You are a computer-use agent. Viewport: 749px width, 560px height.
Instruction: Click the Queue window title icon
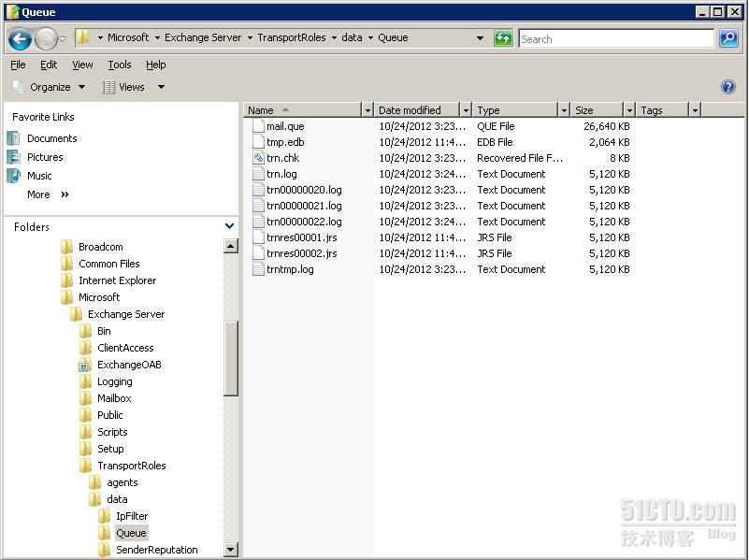[13, 11]
